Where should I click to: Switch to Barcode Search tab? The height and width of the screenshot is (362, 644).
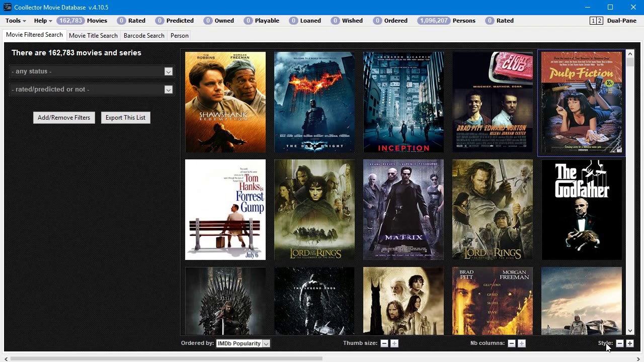tap(144, 36)
